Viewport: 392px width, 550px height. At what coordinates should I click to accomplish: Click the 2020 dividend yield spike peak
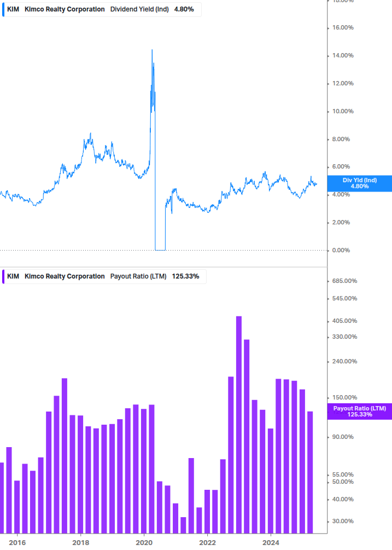coord(152,50)
